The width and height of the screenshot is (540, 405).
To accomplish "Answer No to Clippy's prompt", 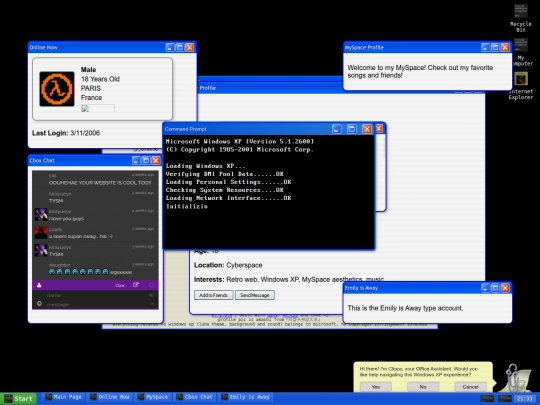I will pyautogui.click(x=423, y=387).
